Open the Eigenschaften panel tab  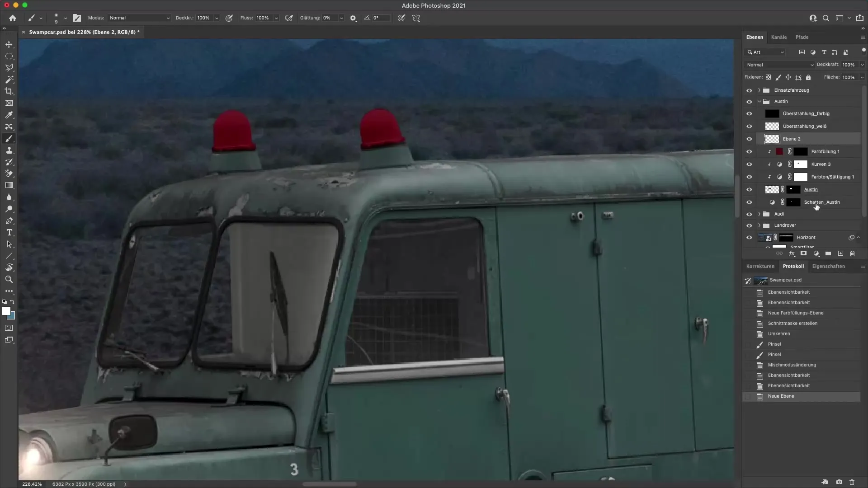[828, 267]
